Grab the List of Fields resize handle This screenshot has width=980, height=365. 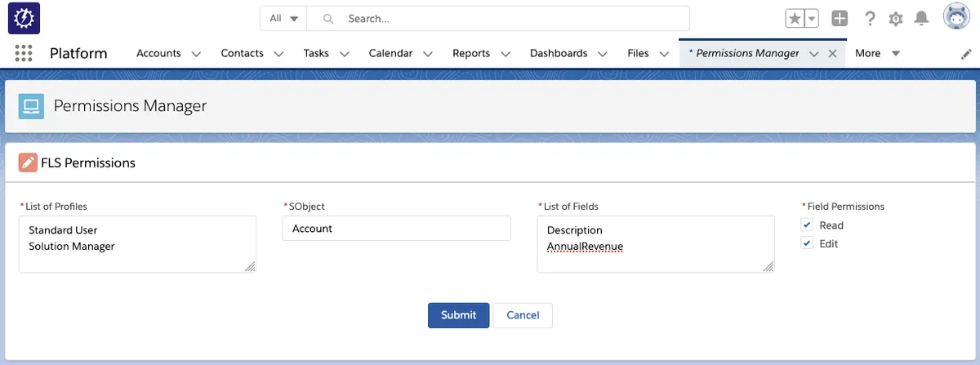(768, 266)
